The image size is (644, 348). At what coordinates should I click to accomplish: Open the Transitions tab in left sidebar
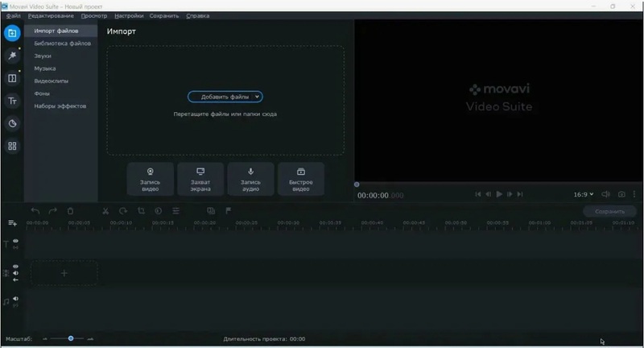point(12,78)
